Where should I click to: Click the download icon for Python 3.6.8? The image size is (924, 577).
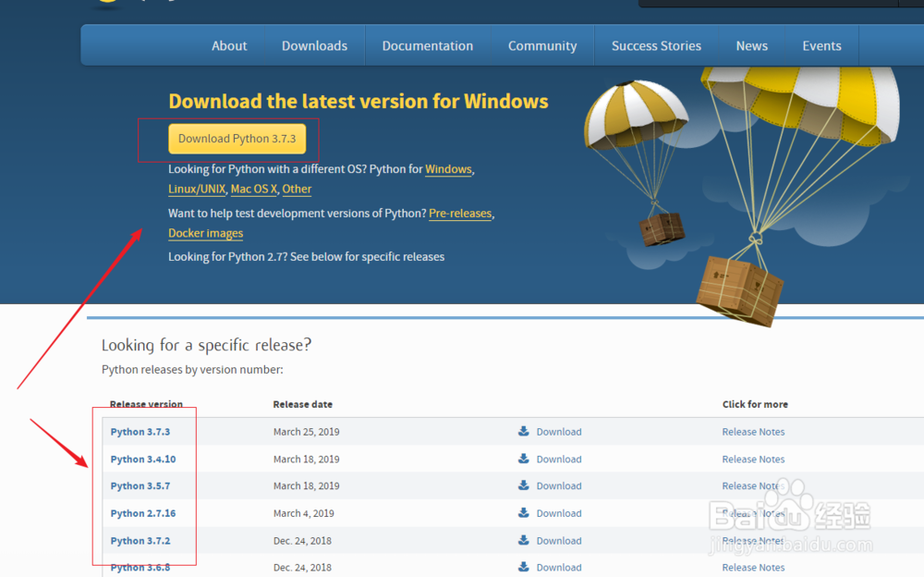523,567
